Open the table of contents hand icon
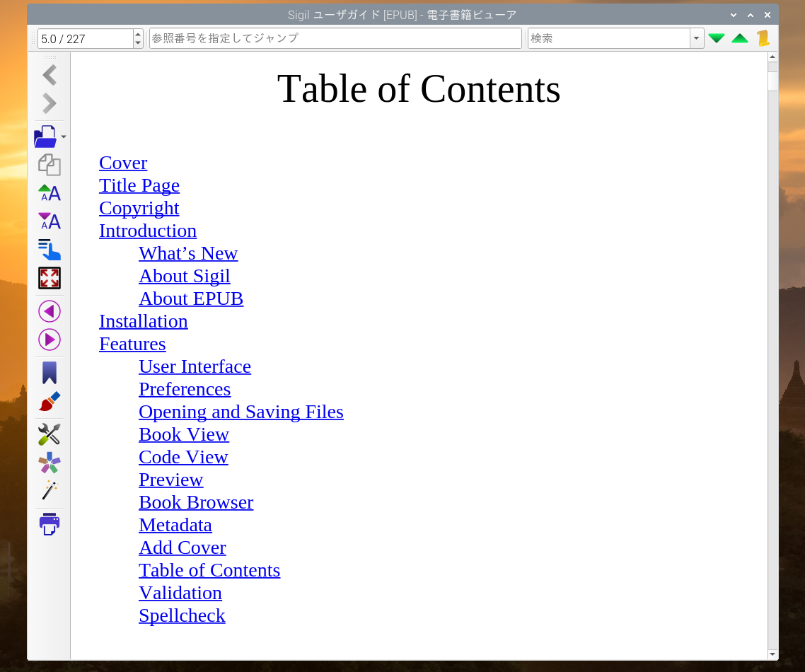The image size is (805, 672). point(50,250)
